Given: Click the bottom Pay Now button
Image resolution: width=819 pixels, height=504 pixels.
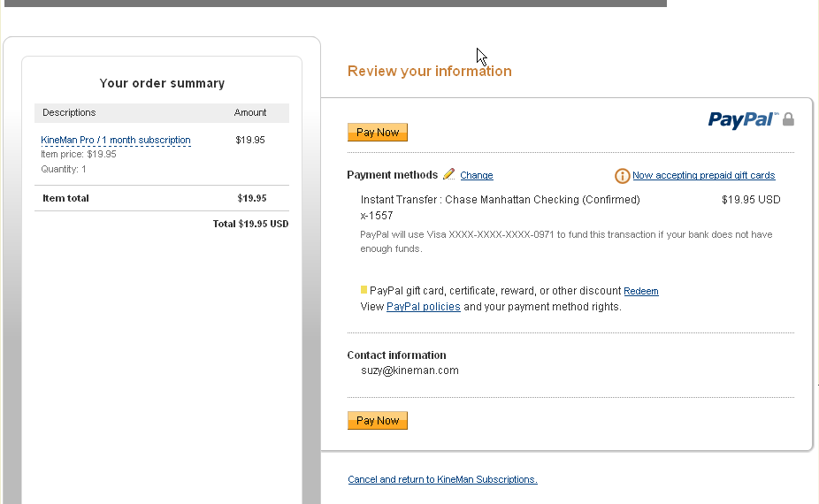Looking at the screenshot, I should click(377, 420).
